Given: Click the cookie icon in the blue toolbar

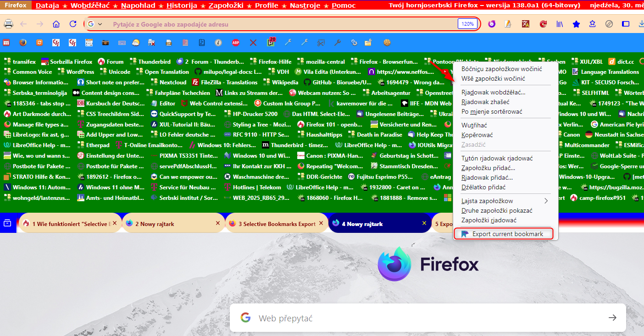Looking at the screenshot, I should [388, 43].
